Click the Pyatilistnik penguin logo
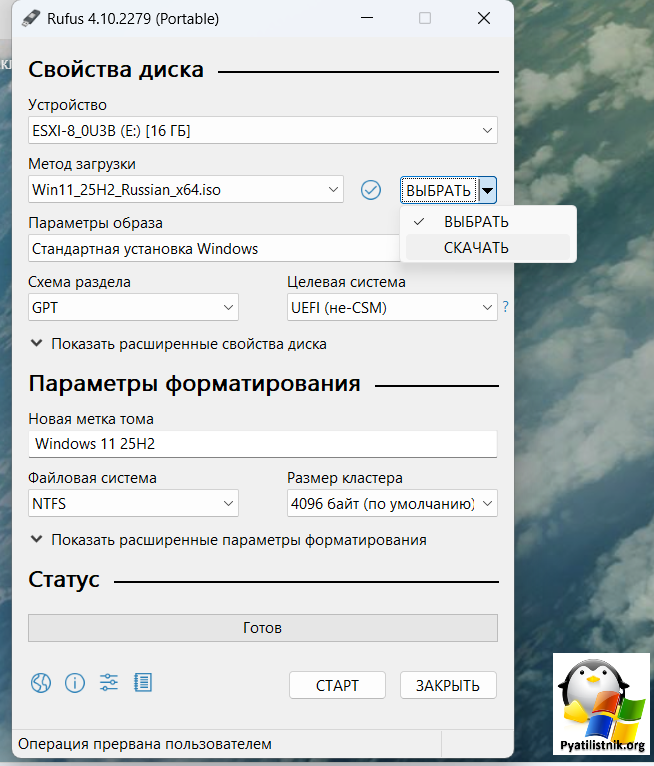This screenshot has height=766, width=654. tap(600, 705)
